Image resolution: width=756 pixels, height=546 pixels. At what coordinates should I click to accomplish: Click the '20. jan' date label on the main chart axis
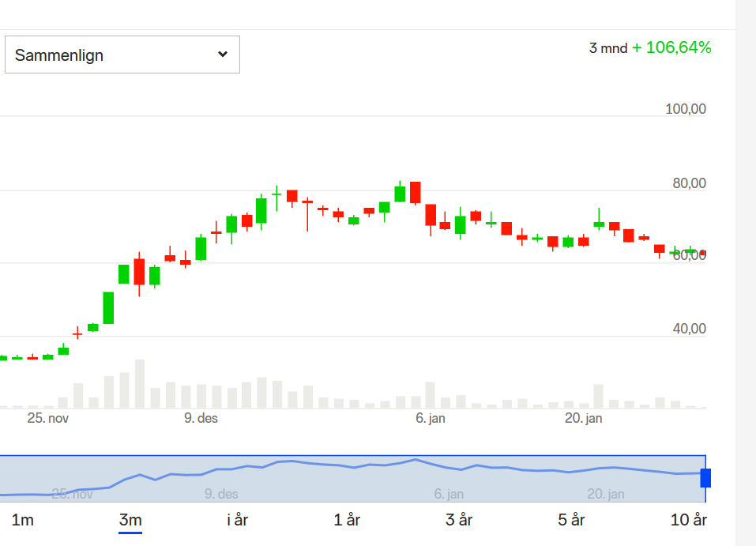(x=584, y=418)
